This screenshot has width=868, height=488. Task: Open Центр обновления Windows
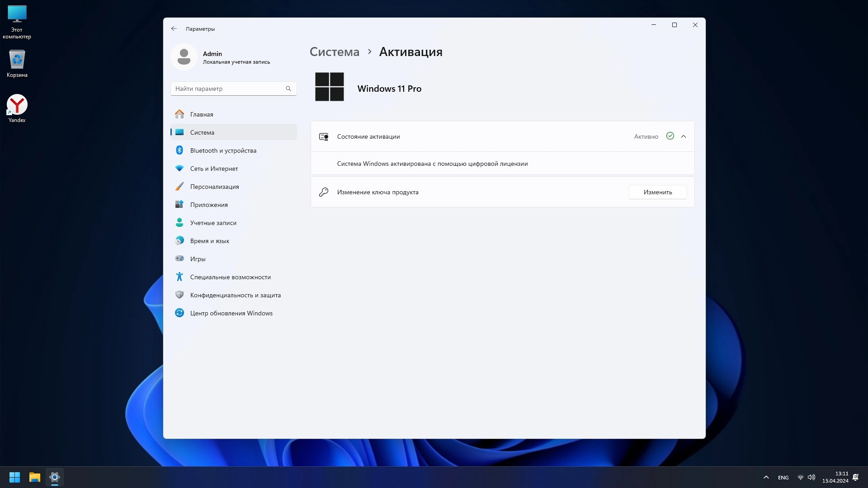coord(231,313)
